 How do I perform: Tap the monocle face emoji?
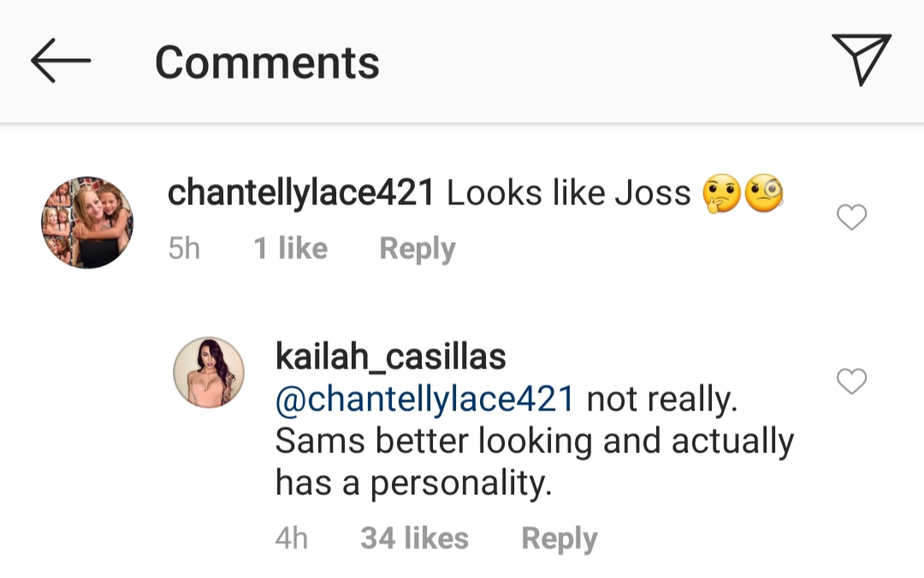coord(764,195)
